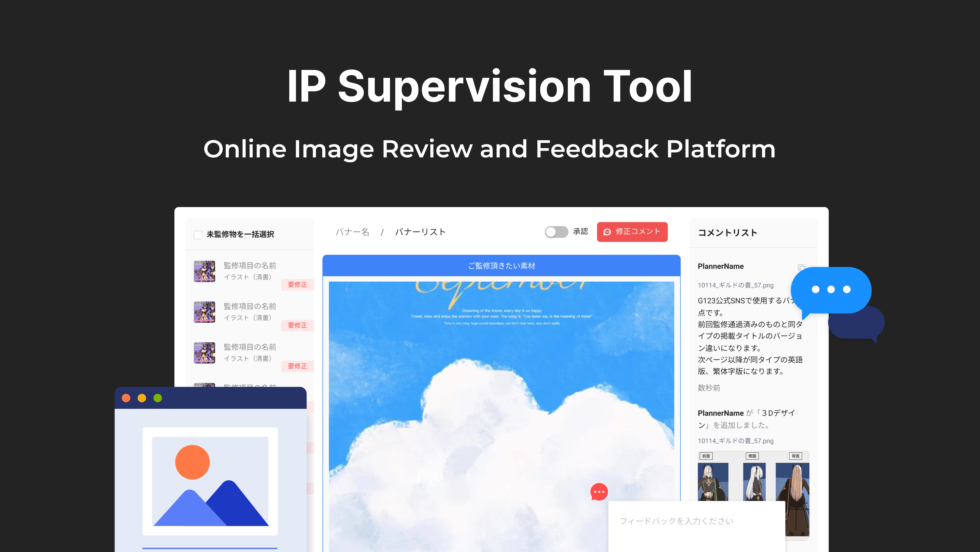Click the third 要修正 status label
This screenshot has width=980, height=552.
297,366
